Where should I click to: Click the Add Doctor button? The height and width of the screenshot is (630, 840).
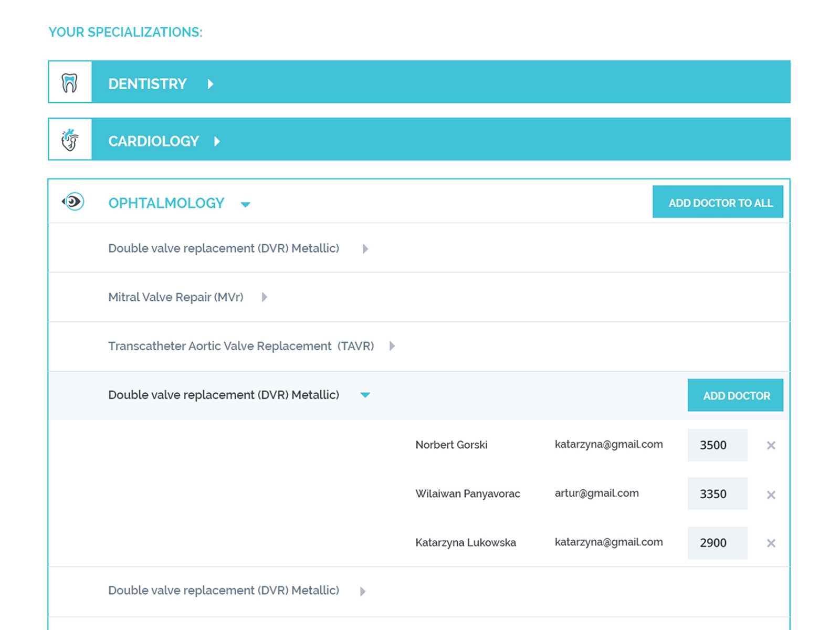[736, 395]
